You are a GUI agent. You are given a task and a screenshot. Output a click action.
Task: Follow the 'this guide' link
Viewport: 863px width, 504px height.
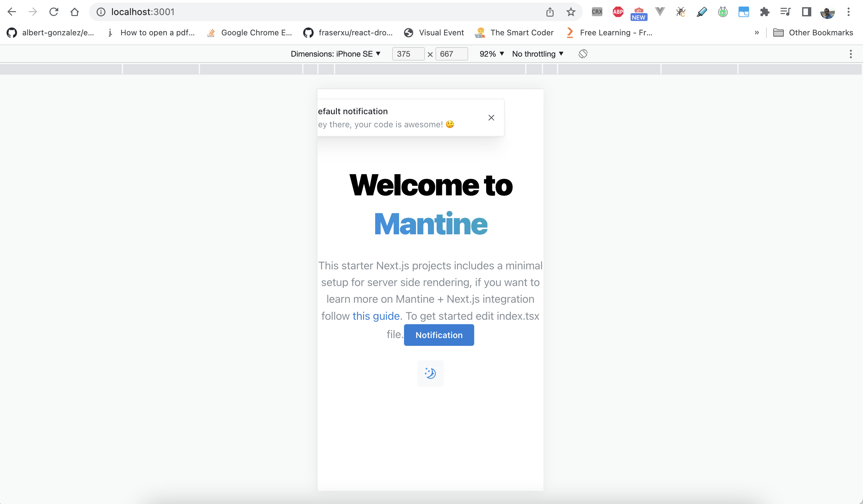click(x=376, y=316)
